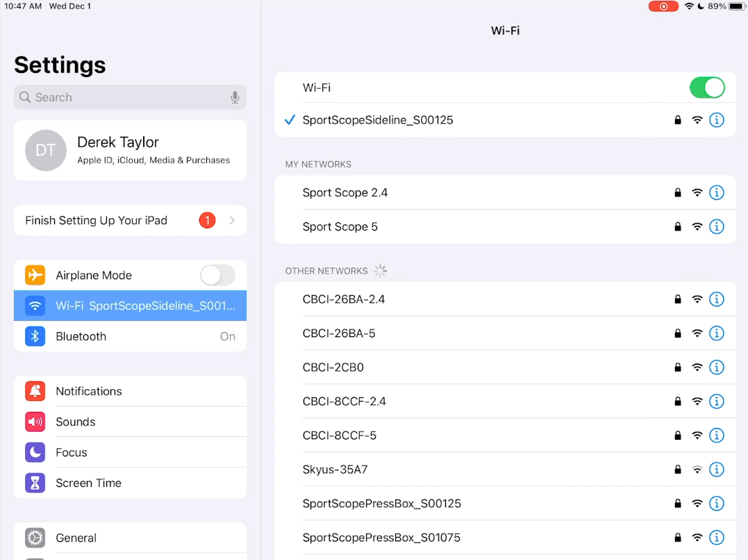Tap connected SportScopeSideline_S00125 row
Image resolution: width=748 pixels, height=560 pixels.
505,120
